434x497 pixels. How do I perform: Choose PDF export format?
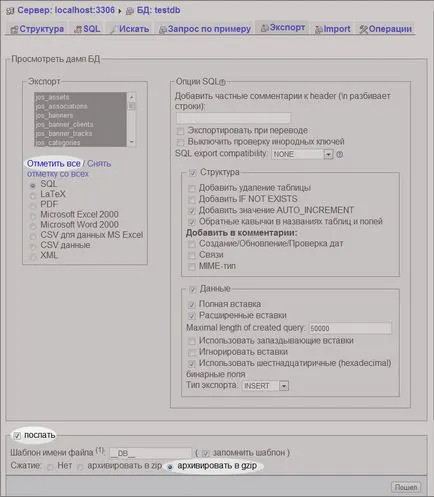click(x=33, y=206)
